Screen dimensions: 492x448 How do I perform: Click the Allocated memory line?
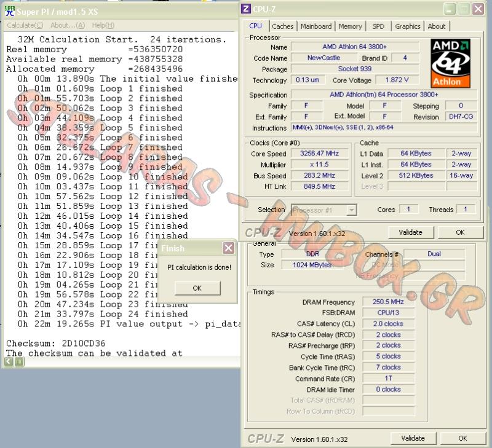coord(95,69)
